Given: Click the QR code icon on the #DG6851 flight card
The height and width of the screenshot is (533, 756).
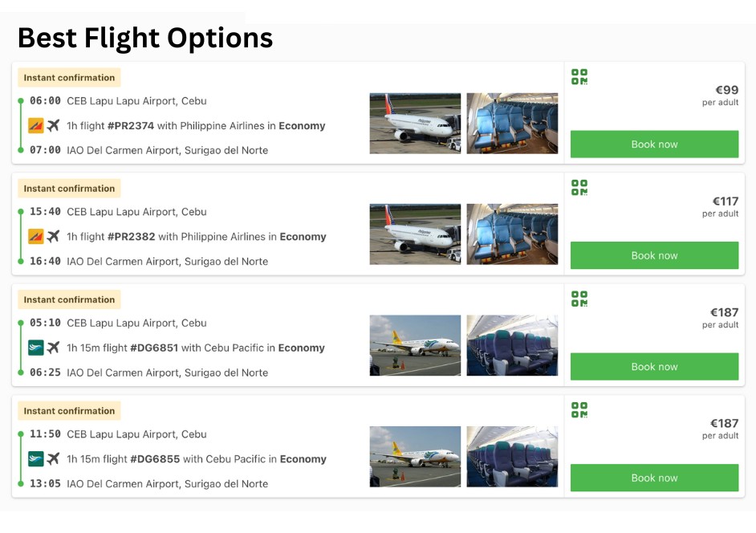Looking at the screenshot, I should (579, 299).
